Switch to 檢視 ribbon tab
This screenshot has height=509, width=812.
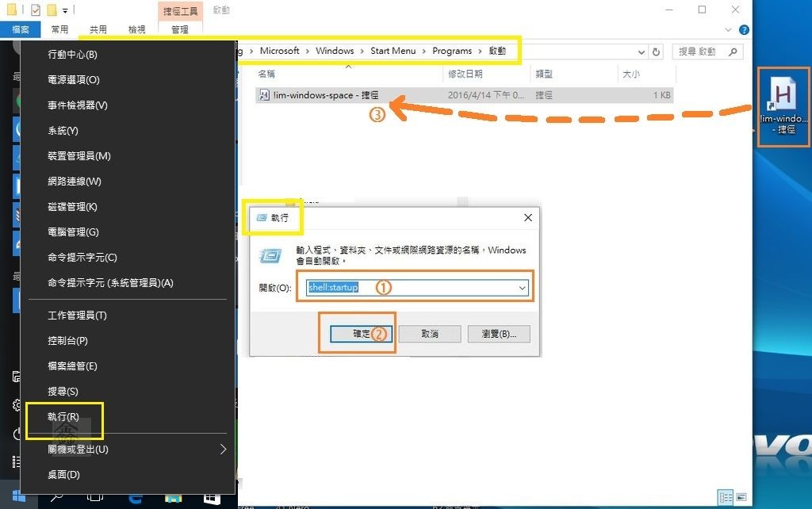point(136,29)
